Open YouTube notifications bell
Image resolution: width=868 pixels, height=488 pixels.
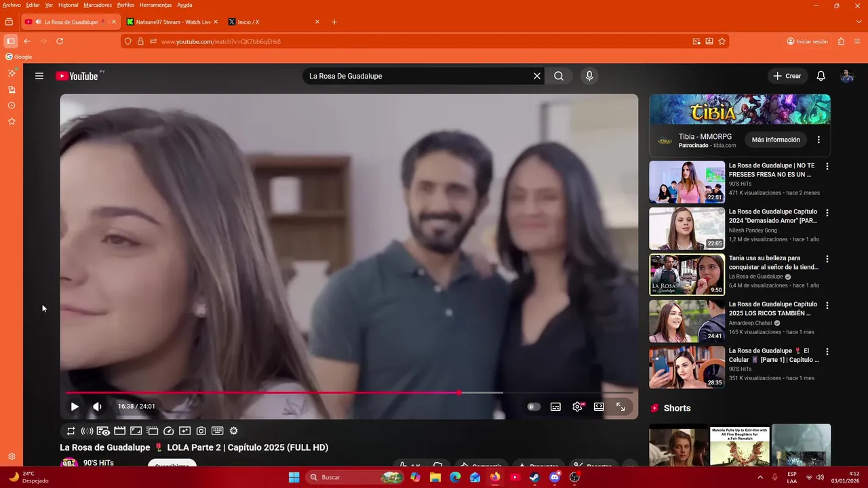tap(821, 76)
